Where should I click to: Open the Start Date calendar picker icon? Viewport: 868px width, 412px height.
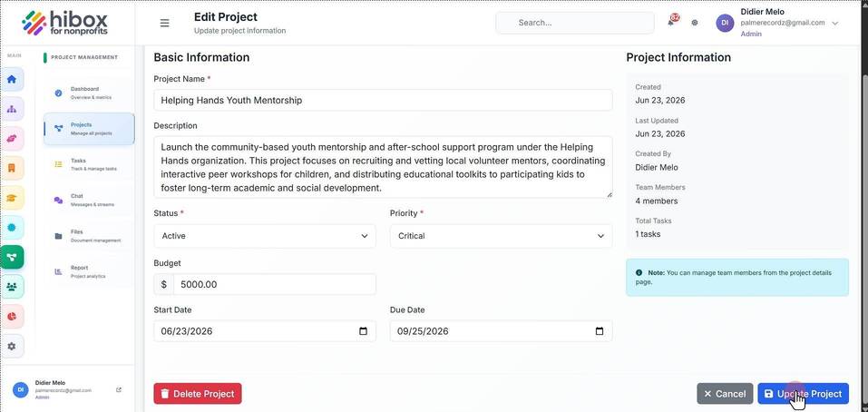(x=363, y=331)
